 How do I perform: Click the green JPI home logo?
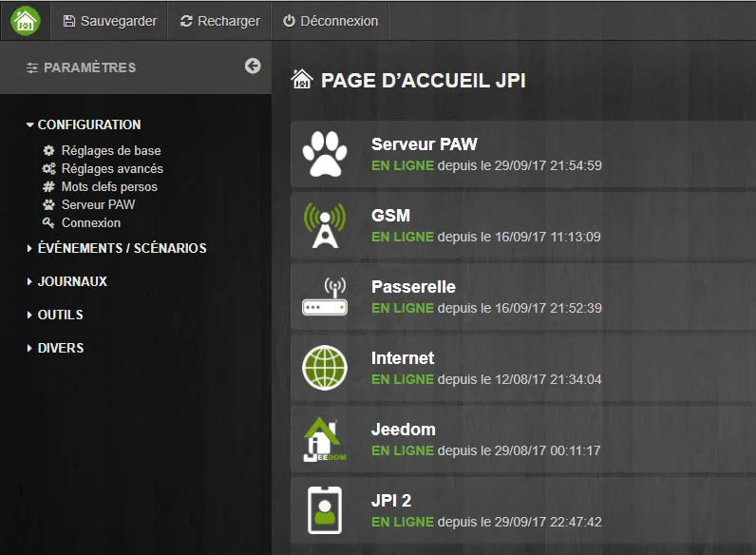coord(26,21)
